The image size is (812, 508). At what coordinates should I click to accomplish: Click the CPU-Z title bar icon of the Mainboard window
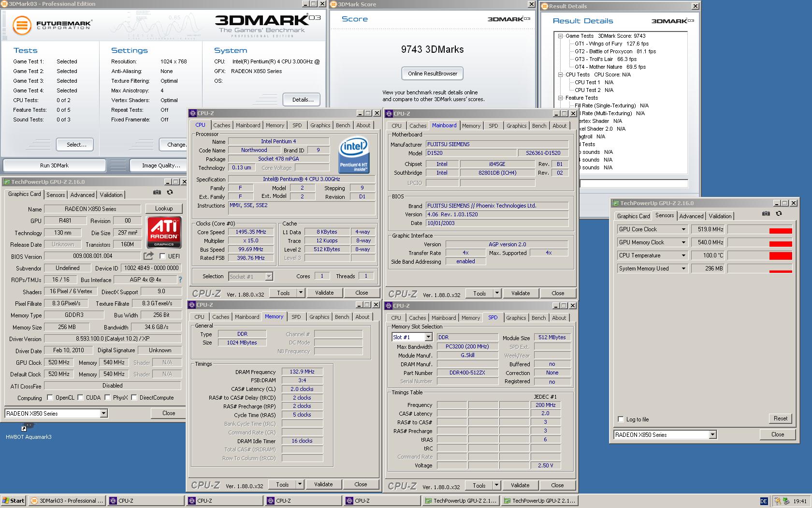click(389, 114)
